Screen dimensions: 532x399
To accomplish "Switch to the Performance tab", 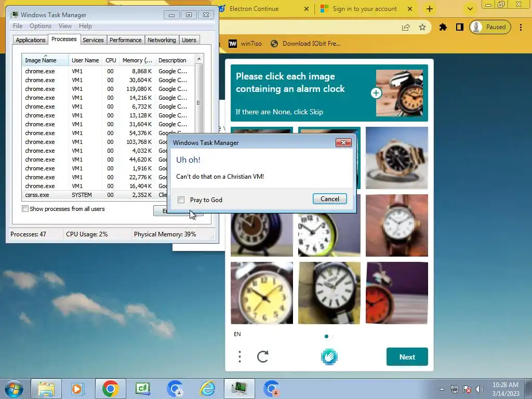I will [x=125, y=40].
